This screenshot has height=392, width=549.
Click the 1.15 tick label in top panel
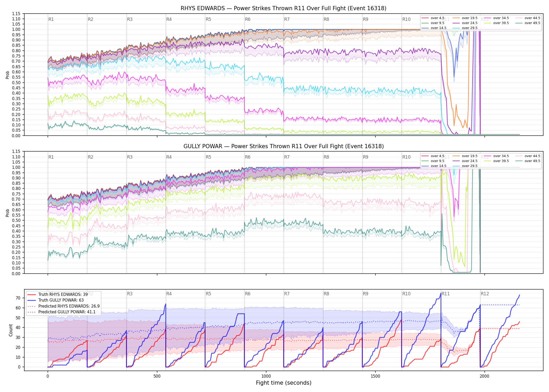[x=16, y=14]
